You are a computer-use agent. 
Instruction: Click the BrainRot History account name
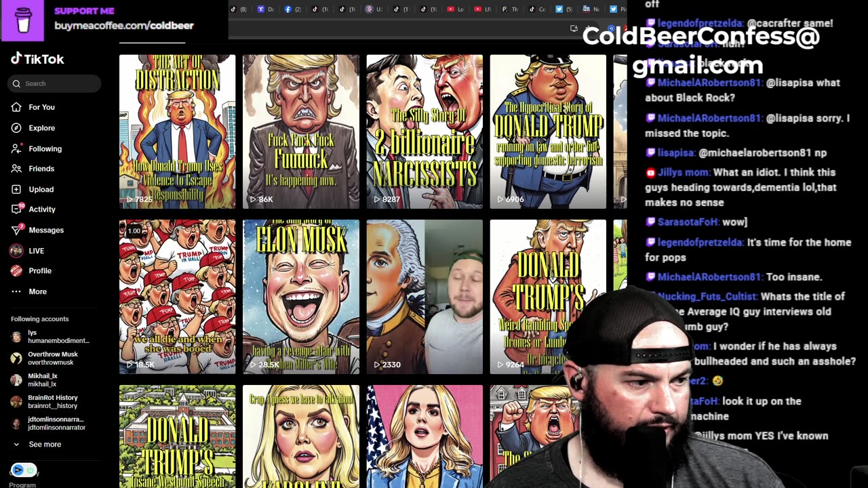[x=53, y=398]
